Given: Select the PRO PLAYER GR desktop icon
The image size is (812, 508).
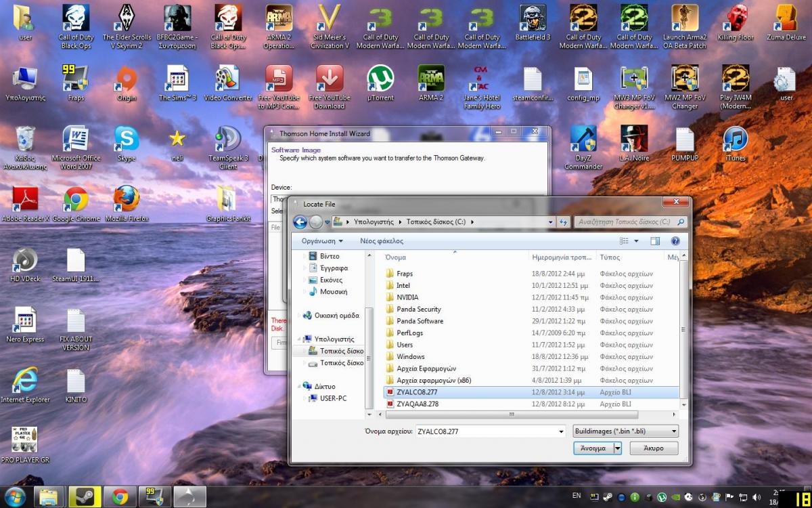Looking at the screenshot, I should (x=25, y=446).
